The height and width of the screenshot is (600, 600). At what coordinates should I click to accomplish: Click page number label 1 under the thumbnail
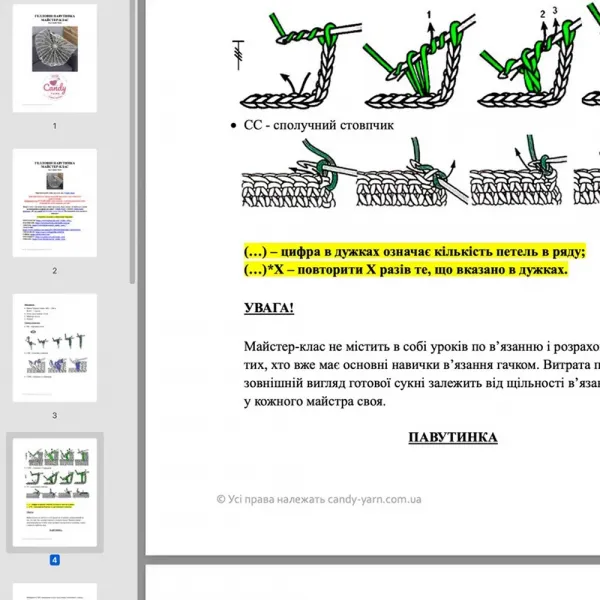[x=55, y=126]
